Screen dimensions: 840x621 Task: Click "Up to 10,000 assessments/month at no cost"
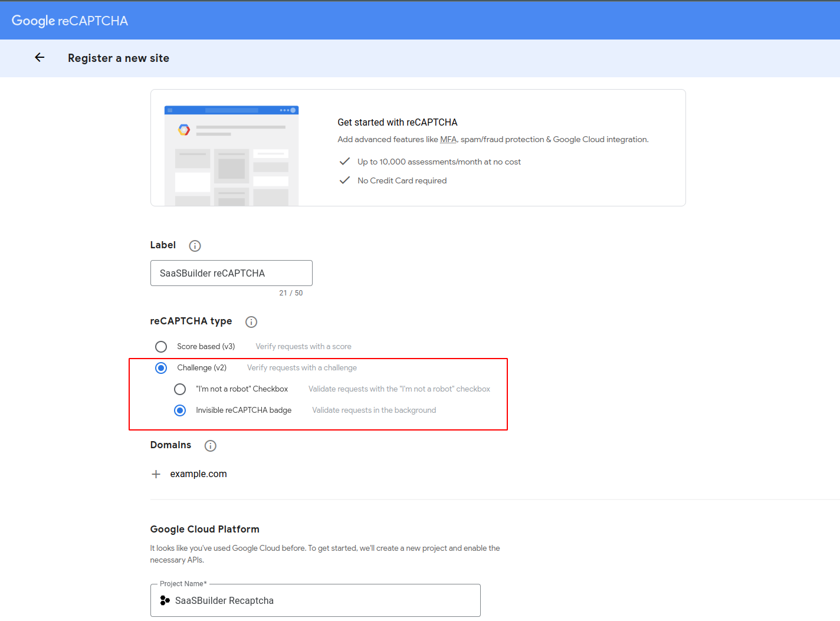coord(439,162)
